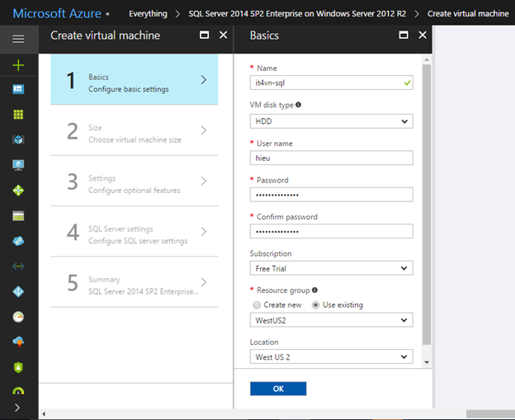This screenshot has height=420, width=515.
Task: Open the Location dropdown
Action: tap(331, 357)
